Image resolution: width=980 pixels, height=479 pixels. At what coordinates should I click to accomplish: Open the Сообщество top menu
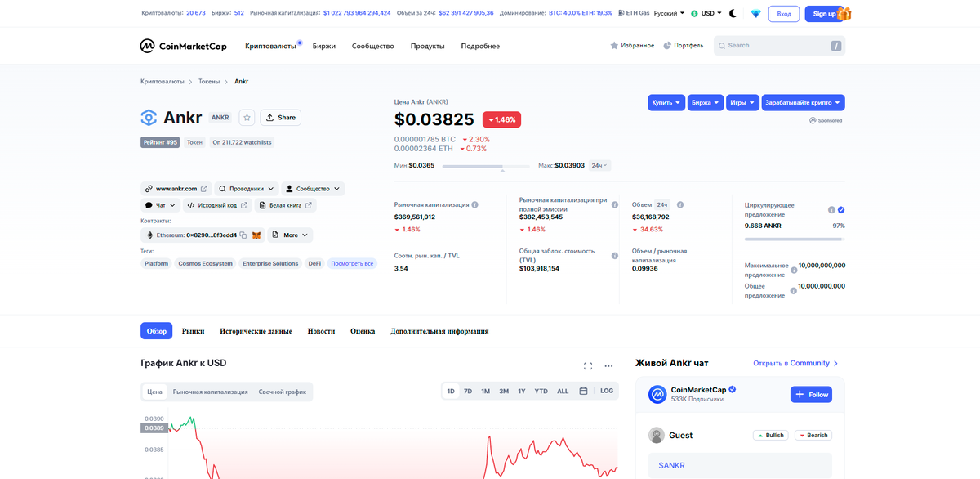pos(373,47)
